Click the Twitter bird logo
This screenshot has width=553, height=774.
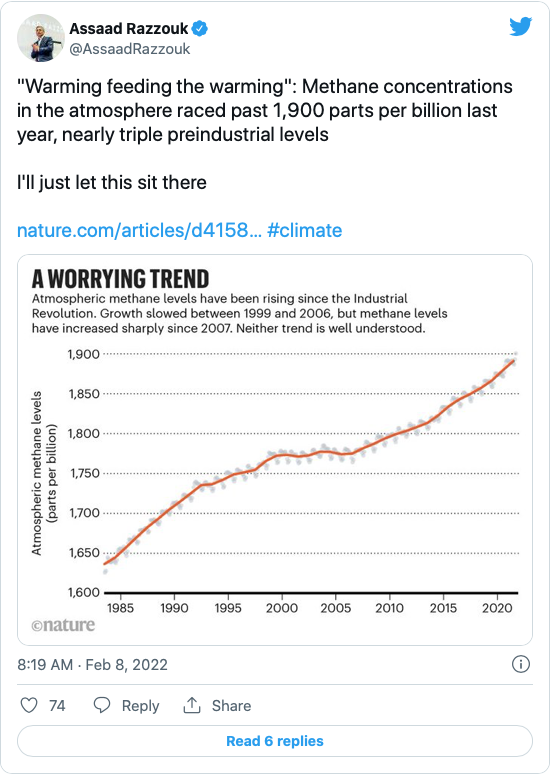[520, 26]
